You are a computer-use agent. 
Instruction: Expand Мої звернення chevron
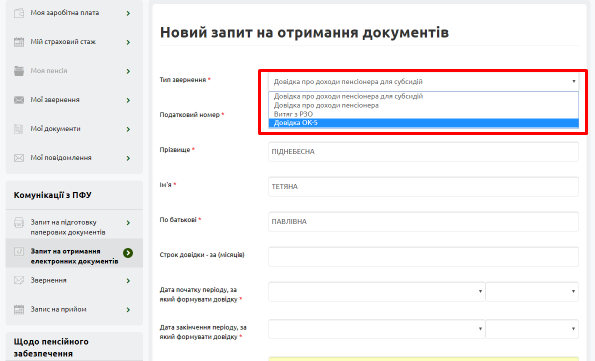pos(128,100)
